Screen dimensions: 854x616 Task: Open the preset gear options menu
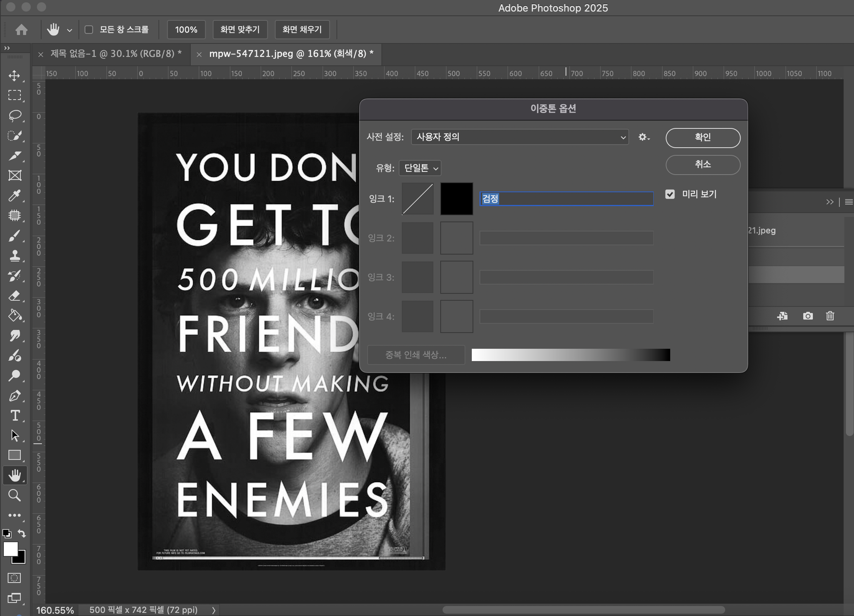644,137
